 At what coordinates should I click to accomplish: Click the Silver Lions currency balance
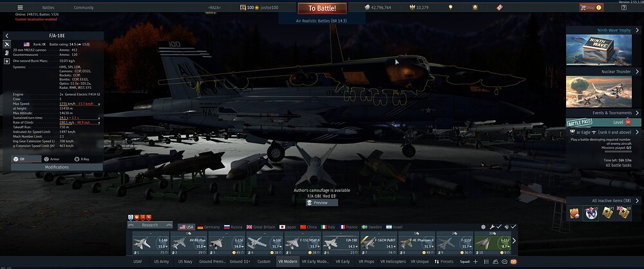pyautogui.click(x=377, y=8)
